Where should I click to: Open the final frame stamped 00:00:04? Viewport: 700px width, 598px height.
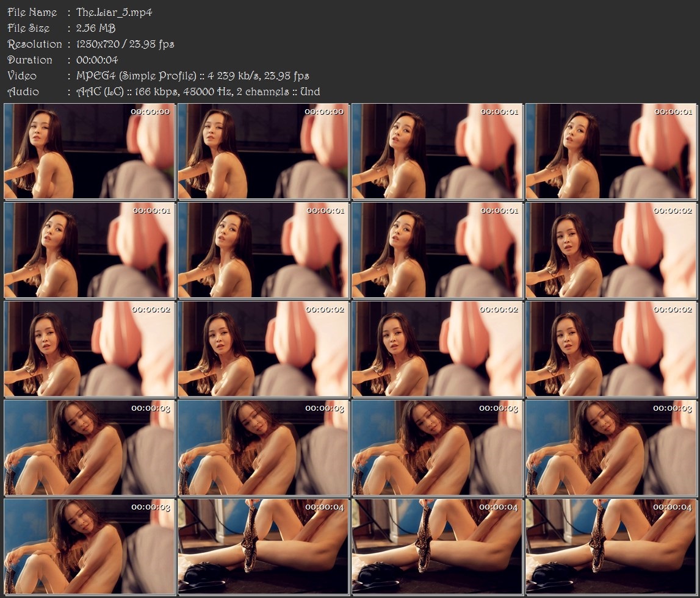[611, 547]
